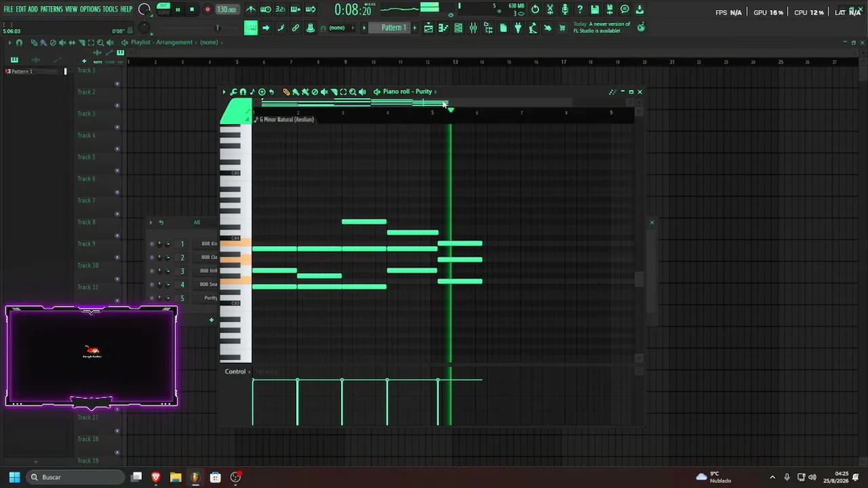Image resolution: width=868 pixels, height=488 pixels.
Task: Open the Playlist view icon
Action: coord(429,28)
